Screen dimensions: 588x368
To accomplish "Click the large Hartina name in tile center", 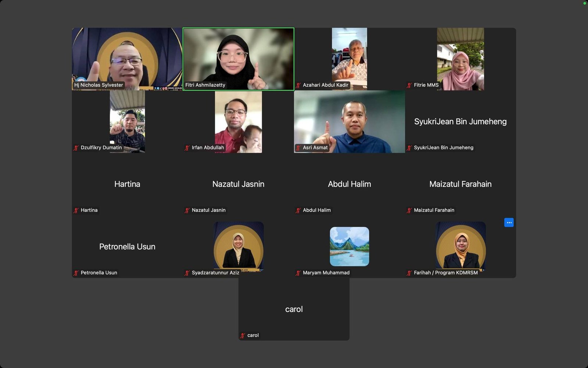I will point(127,184).
